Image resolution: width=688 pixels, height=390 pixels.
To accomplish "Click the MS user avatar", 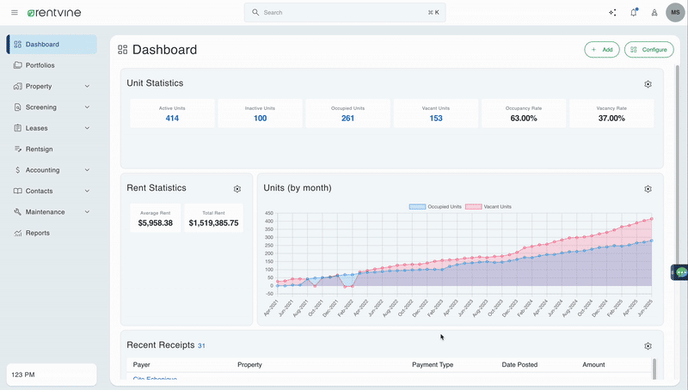I will coord(675,12).
